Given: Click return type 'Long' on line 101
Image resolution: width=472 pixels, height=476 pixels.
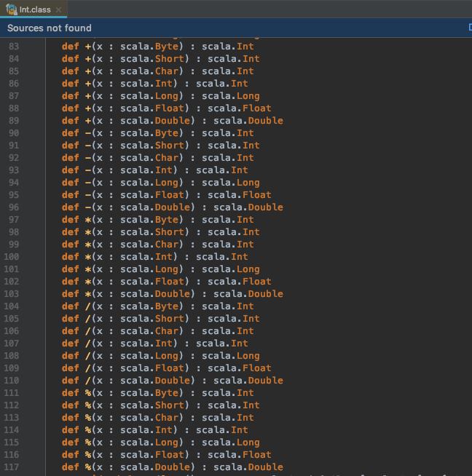Looking at the screenshot, I should pyautogui.click(x=248, y=269).
